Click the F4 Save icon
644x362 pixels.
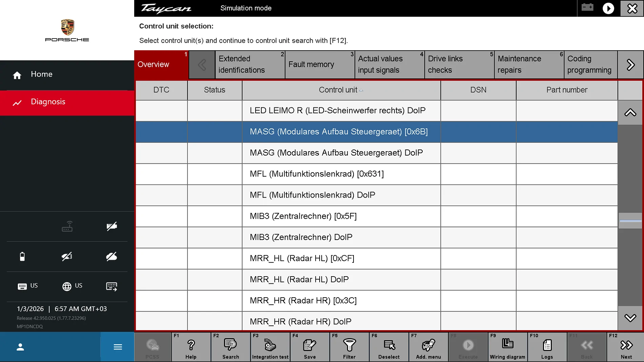pos(310,347)
